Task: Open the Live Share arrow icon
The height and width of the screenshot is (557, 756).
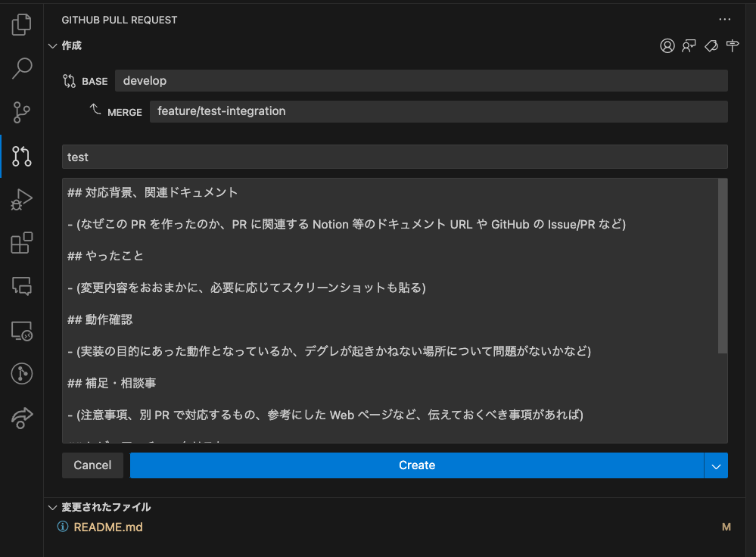Action: click(22, 418)
